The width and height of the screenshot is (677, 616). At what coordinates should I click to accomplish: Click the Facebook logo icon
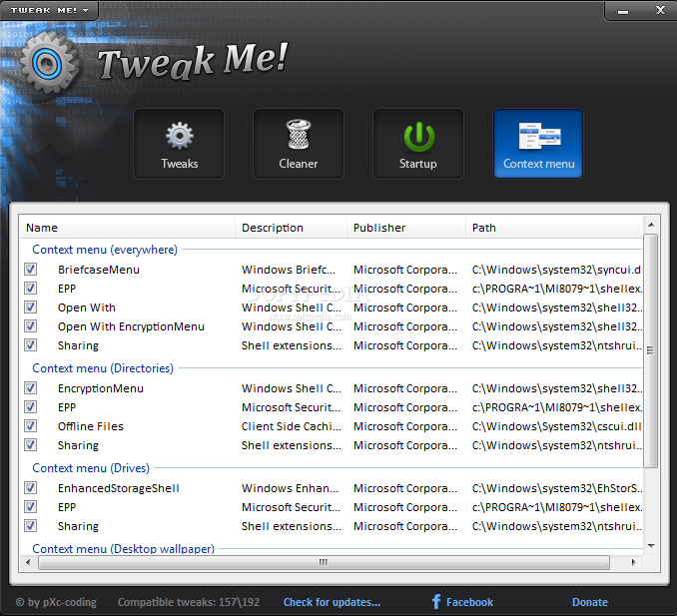tap(436, 602)
